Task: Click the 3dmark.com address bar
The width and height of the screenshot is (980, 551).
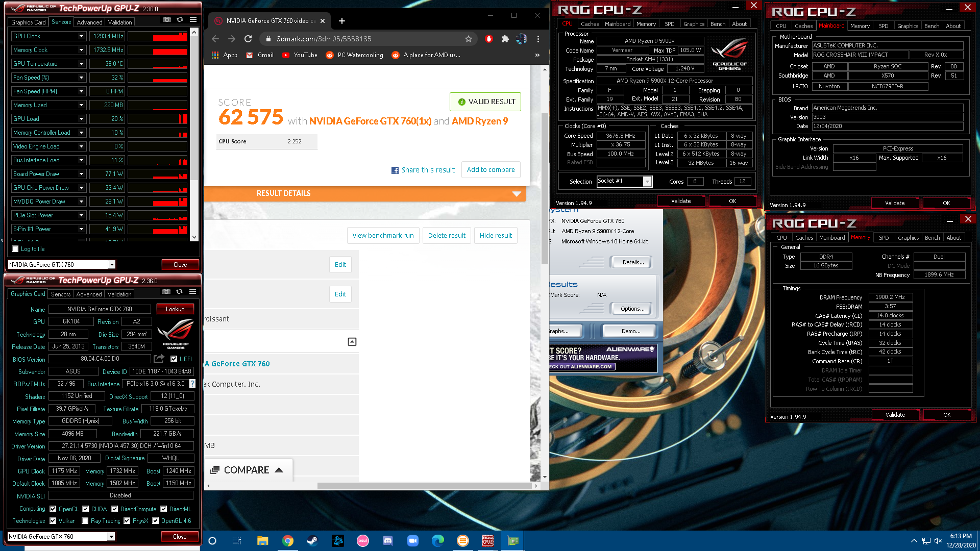Action: point(367,39)
